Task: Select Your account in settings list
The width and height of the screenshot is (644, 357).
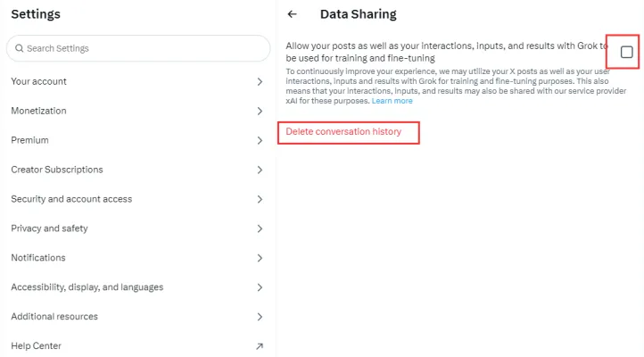Action: [38, 82]
